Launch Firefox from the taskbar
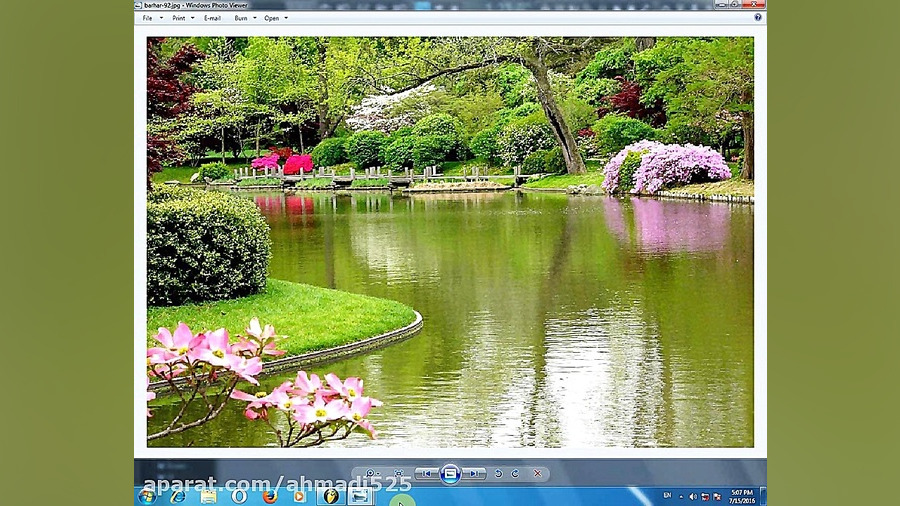Screen dimensions: 900x506 point(269,496)
